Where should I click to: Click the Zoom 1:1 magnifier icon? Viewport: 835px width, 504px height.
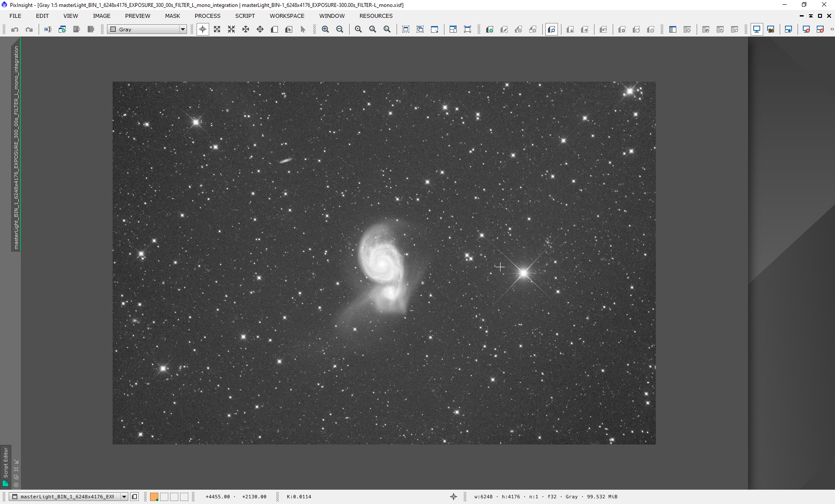coord(358,30)
